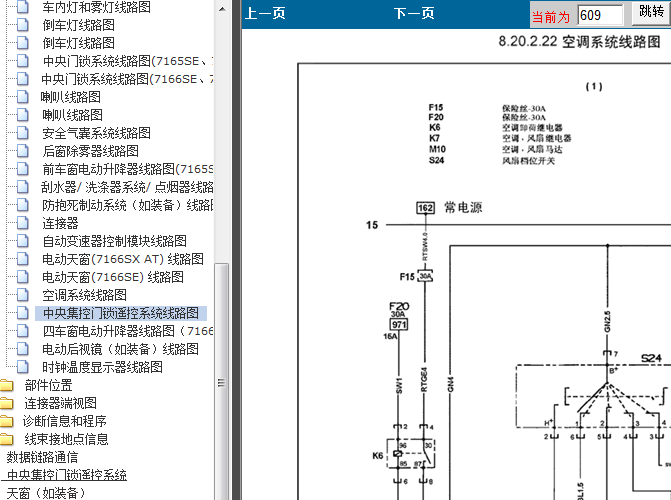Open 车内灯和雾灯线路图 tree entry
671x500 pixels.
96,7
